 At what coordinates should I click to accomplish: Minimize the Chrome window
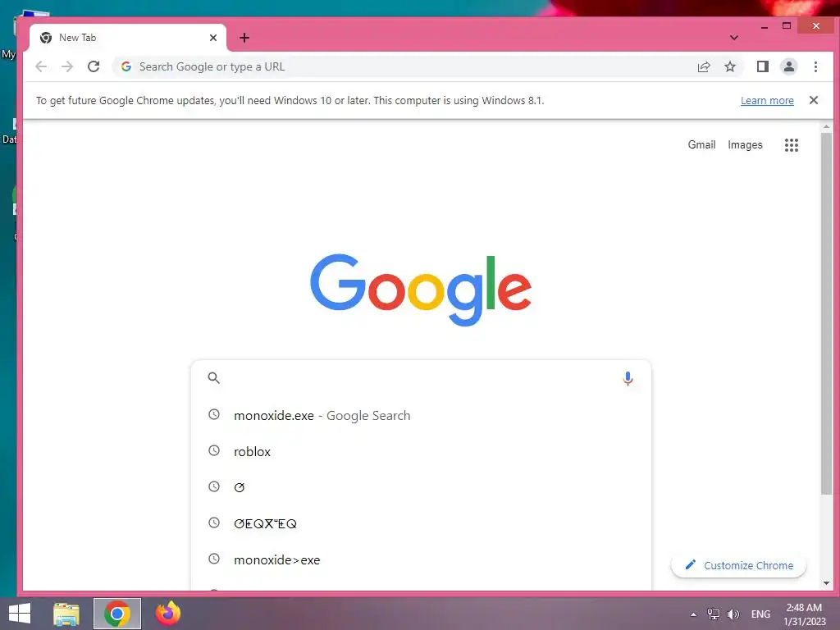[x=765, y=26]
